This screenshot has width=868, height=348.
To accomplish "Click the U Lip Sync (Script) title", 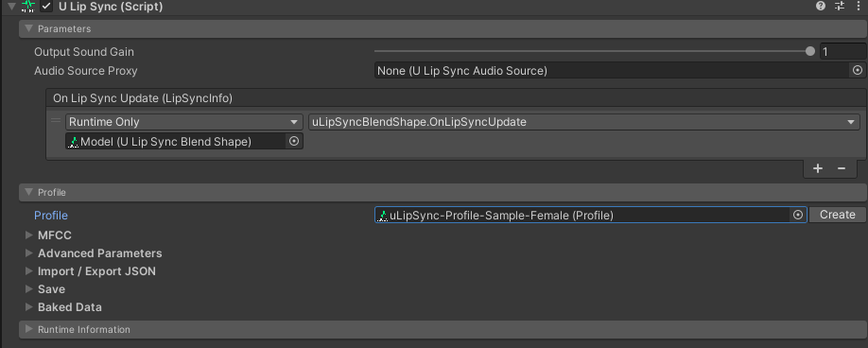I will (111, 7).
